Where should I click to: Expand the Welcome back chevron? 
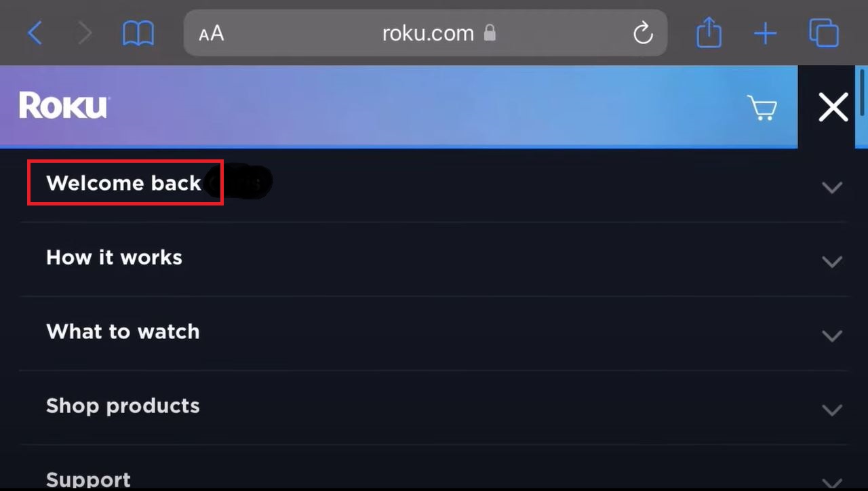[x=832, y=186]
